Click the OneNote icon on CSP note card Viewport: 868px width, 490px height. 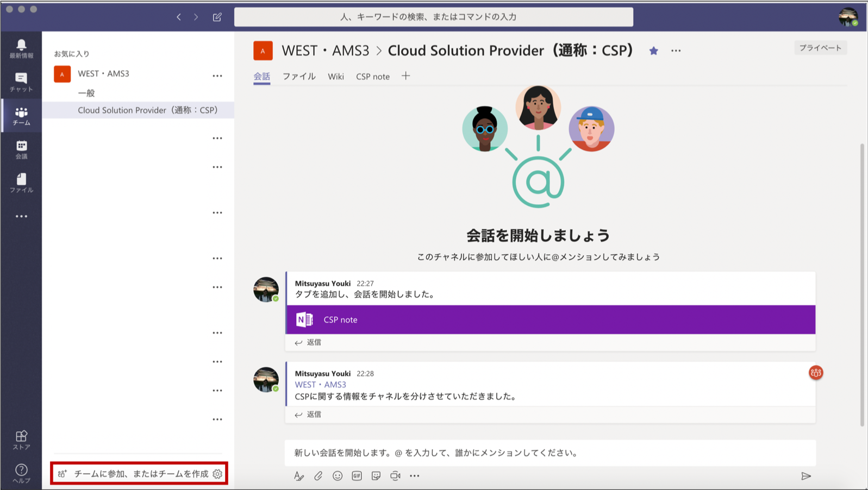pyautogui.click(x=304, y=319)
